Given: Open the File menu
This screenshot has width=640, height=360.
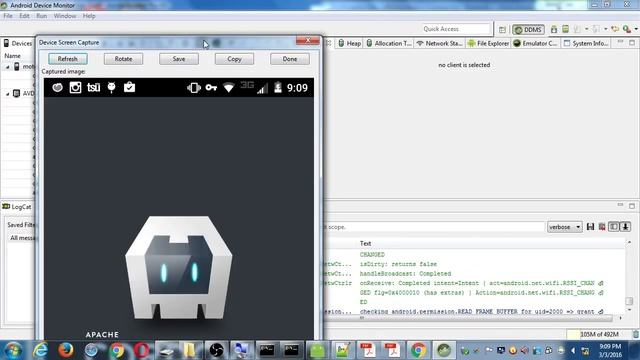Looking at the screenshot, I should pos(8,16).
